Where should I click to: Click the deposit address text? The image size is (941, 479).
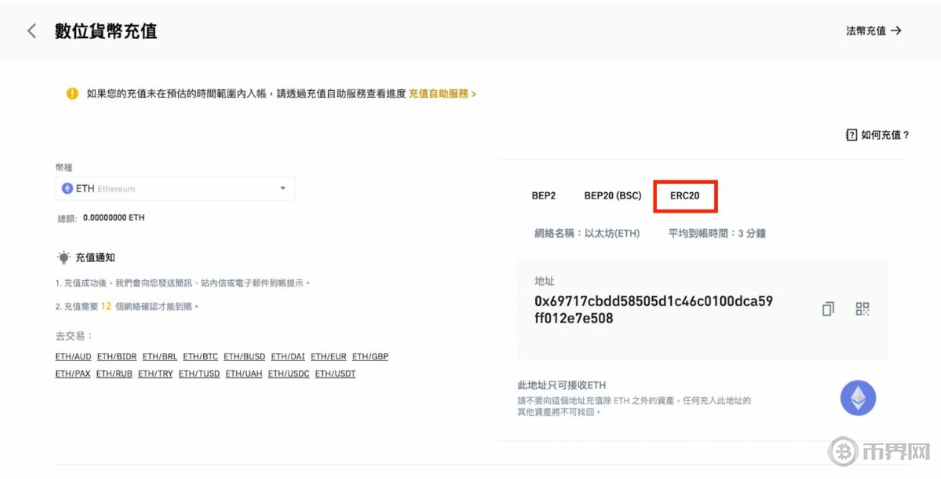[x=652, y=310]
